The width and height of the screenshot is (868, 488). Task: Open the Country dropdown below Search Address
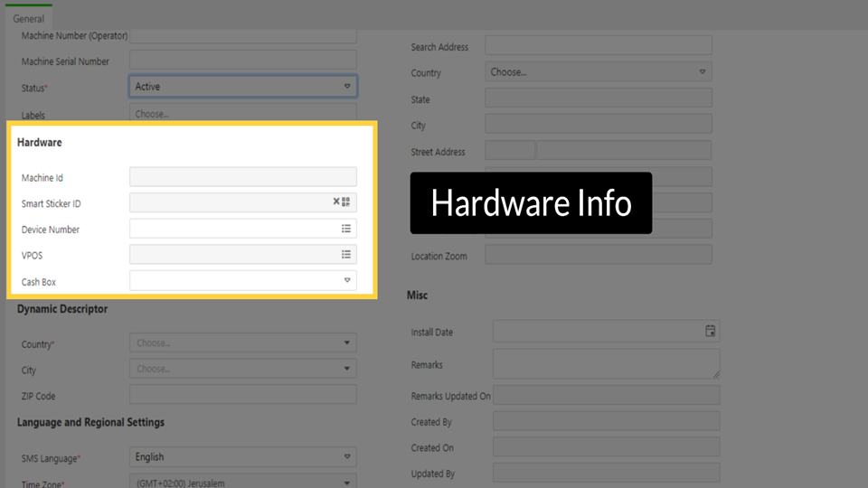(x=703, y=72)
